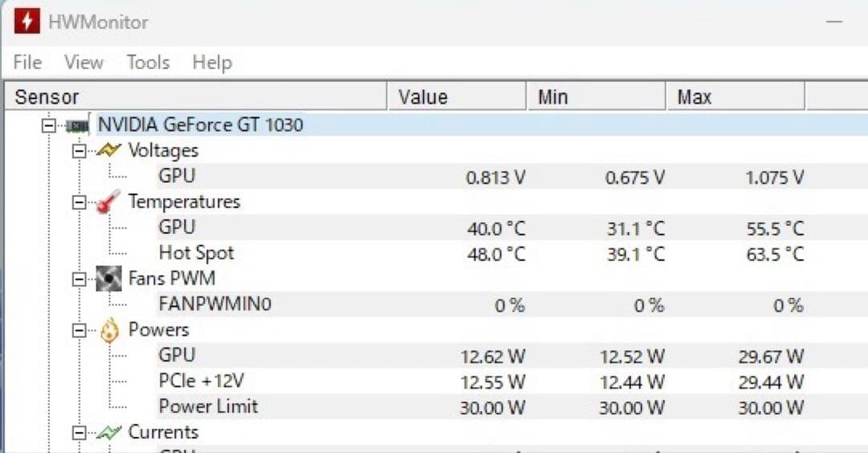Image resolution: width=868 pixels, height=453 pixels.
Task: Click the Max column header
Action: pyautogui.click(x=735, y=97)
